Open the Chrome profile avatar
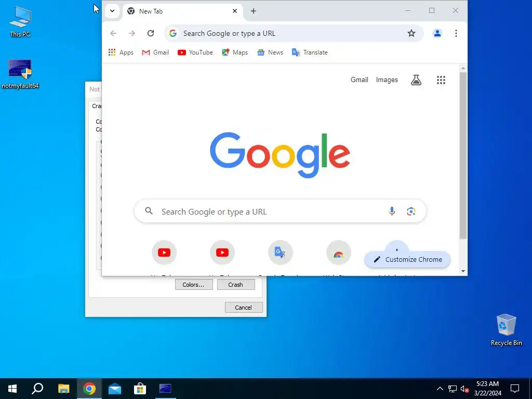532x399 pixels. coord(437,33)
